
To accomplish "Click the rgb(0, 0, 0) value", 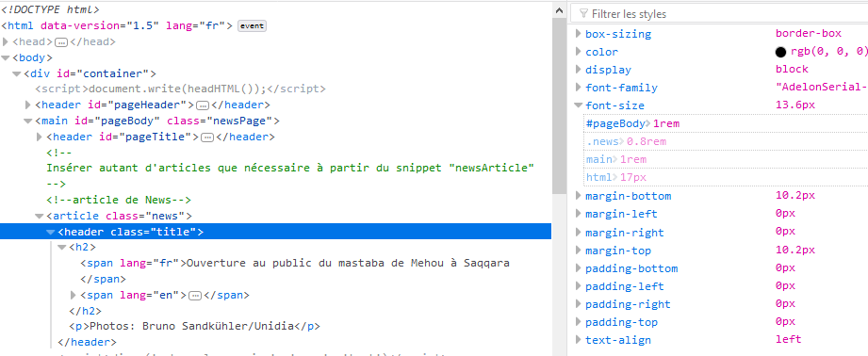I will click(x=828, y=52).
